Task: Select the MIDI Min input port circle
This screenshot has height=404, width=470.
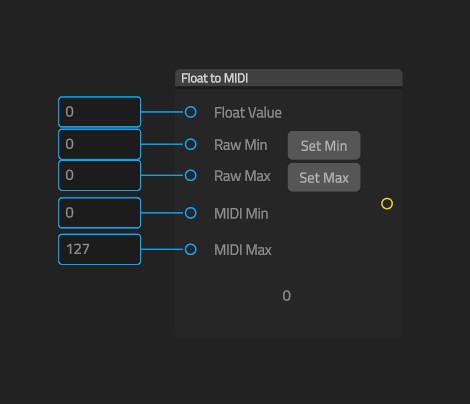Action: [x=191, y=213]
